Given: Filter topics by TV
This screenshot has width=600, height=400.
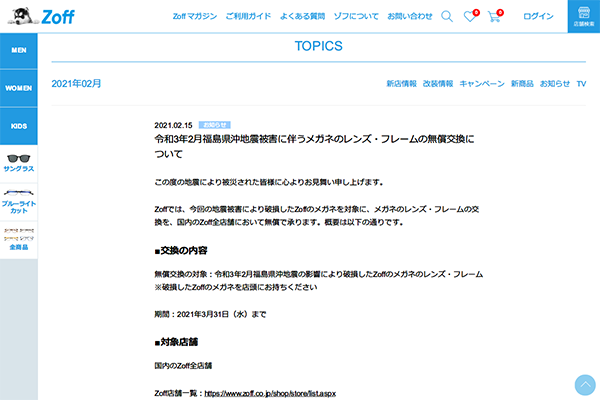Looking at the screenshot, I should (x=581, y=84).
